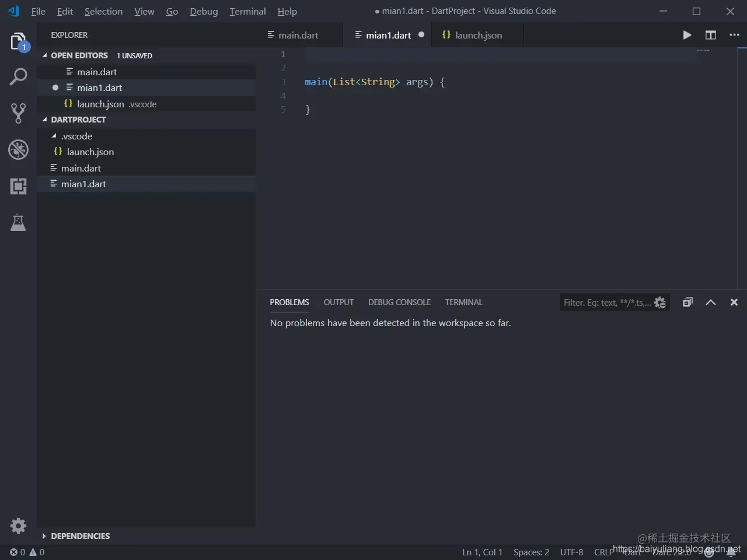The height and width of the screenshot is (560, 747).
Task: Open the Test flask view
Action: click(x=18, y=222)
